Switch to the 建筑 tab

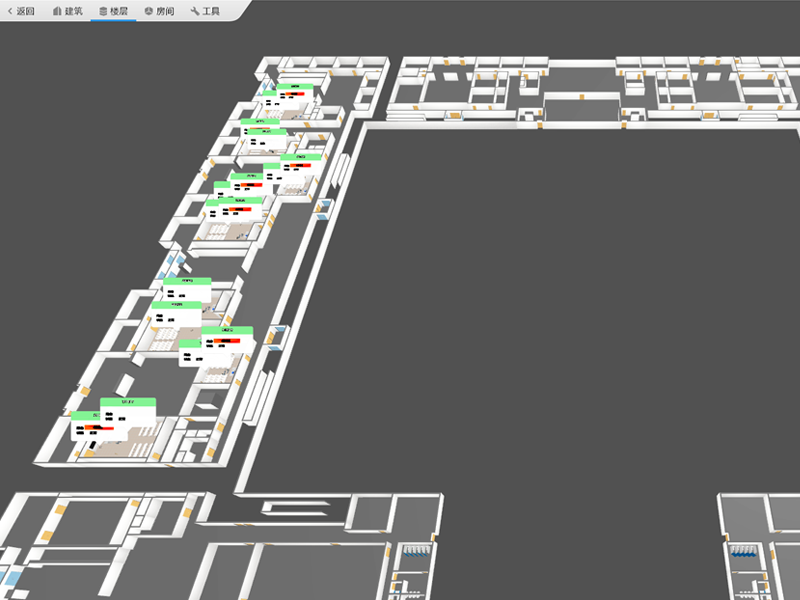point(74,11)
